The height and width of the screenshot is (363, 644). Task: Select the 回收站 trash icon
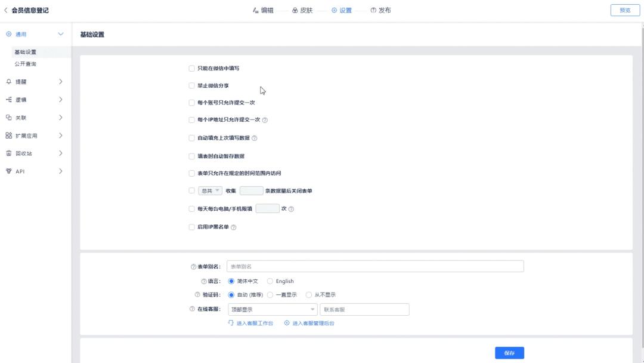tap(8, 153)
